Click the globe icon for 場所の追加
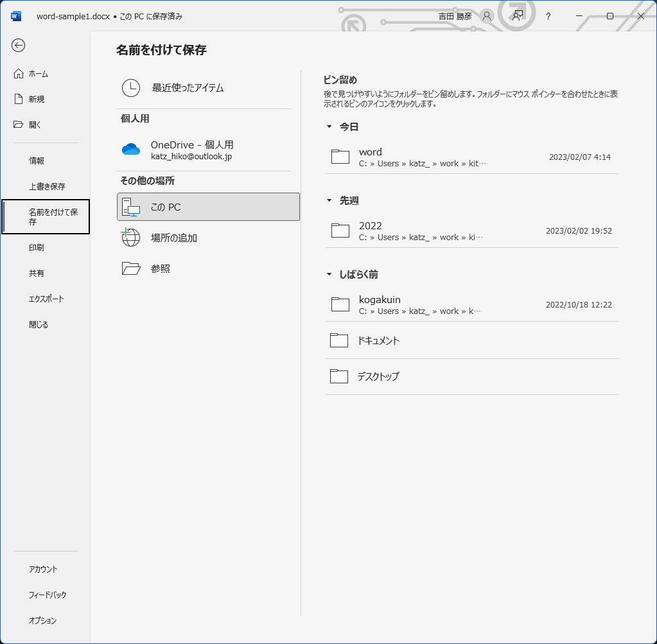 pyautogui.click(x=131, y=238)
